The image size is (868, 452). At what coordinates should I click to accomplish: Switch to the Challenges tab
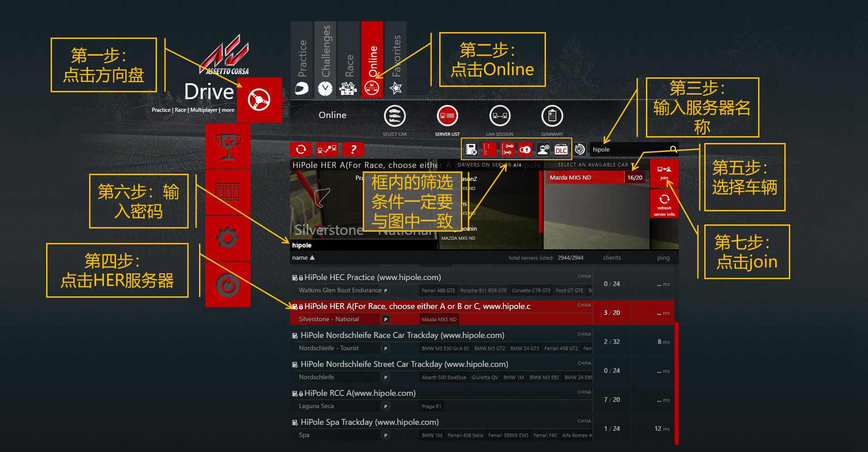(325, 59)
